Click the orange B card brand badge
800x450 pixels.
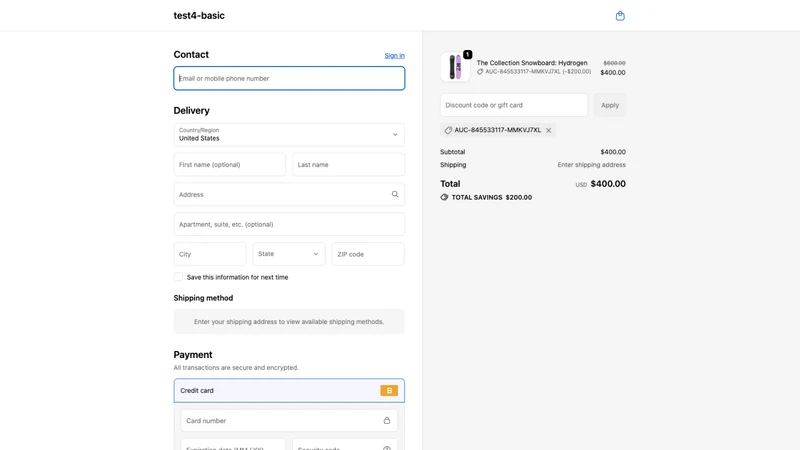[389, 390]
